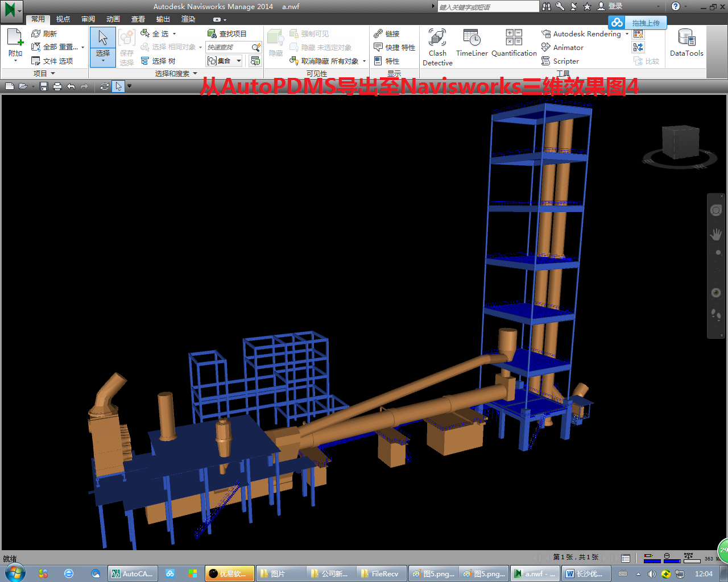Screen dimensions: 728x582
Task: Open DataTools
Action: [x=686, y=43]
